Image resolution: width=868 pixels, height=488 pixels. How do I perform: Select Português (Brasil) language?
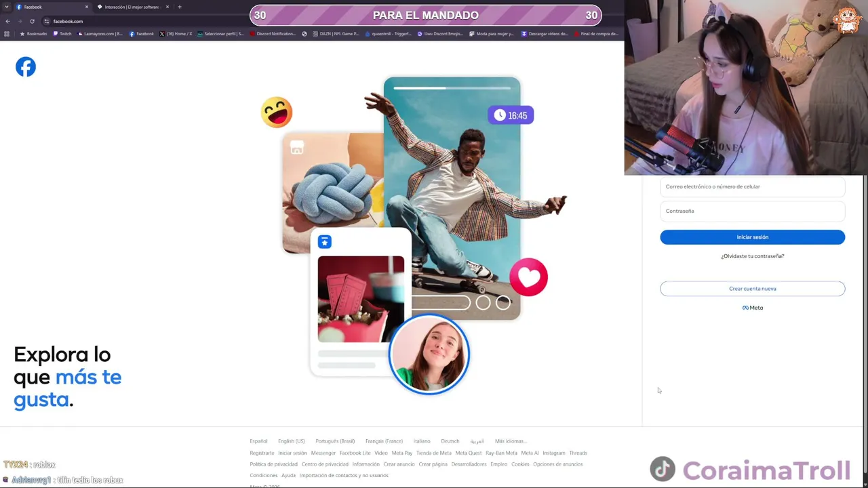335,441
